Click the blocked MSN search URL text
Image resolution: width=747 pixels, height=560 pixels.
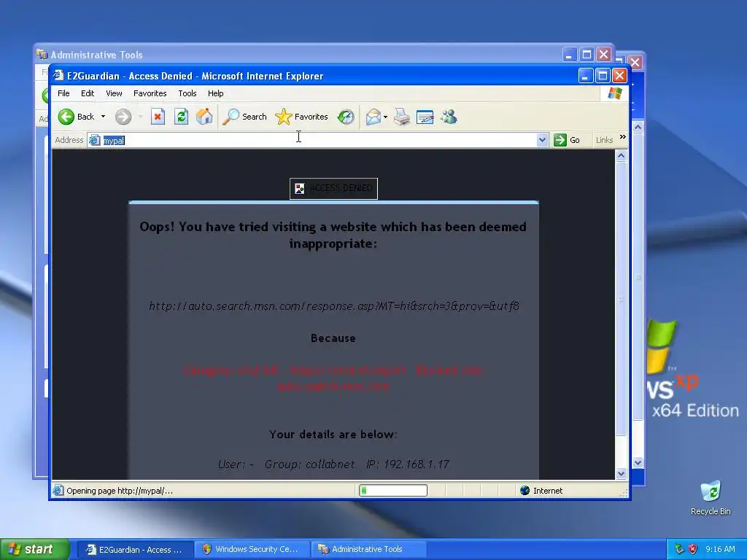coord(334,306)
